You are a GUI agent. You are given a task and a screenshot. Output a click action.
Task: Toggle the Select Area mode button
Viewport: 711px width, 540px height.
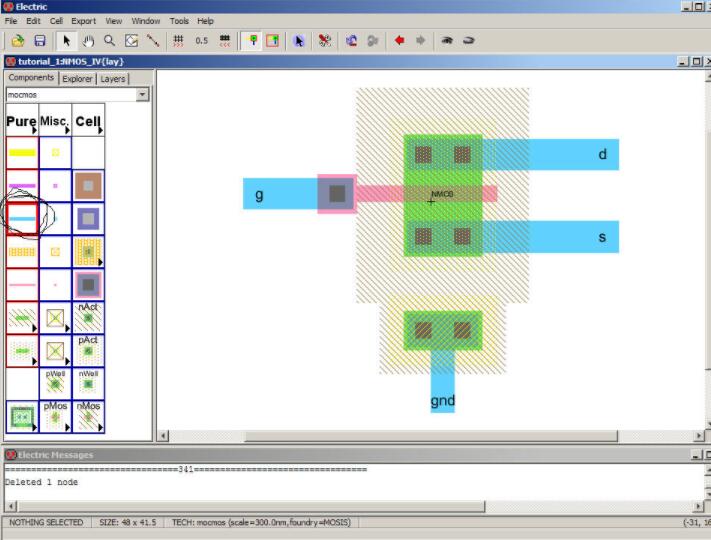[272, 41]
